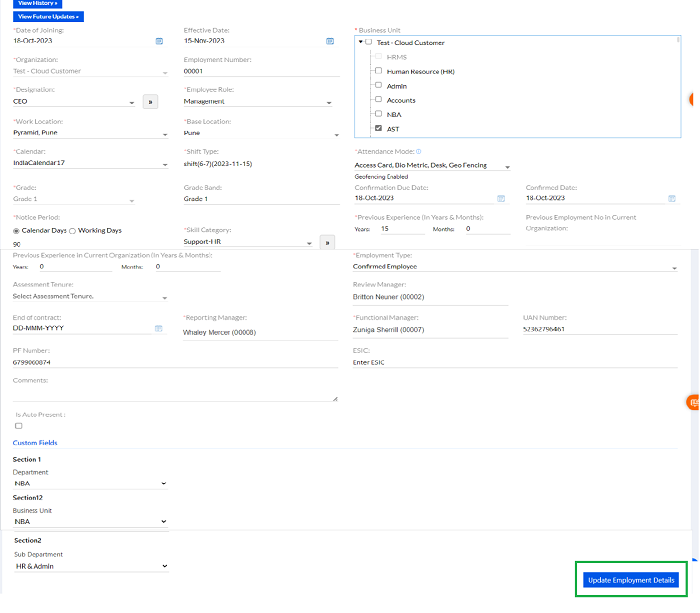Click the End of contract date field
The image size is (700, 613).
coord(83,328)
